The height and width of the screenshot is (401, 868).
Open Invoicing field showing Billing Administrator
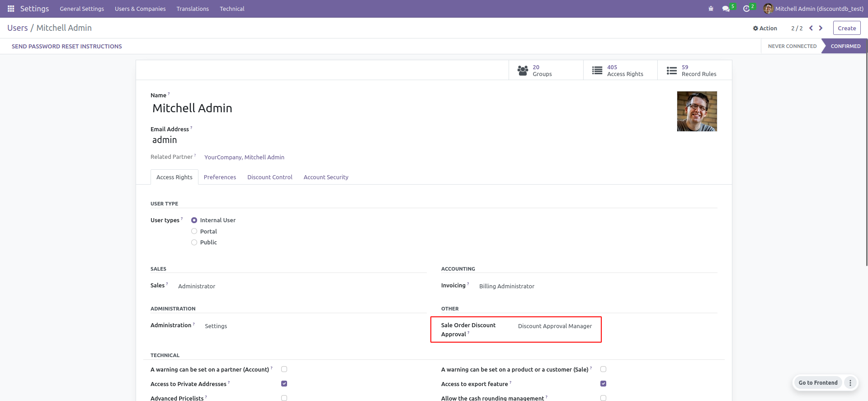[x=507, y=286]
